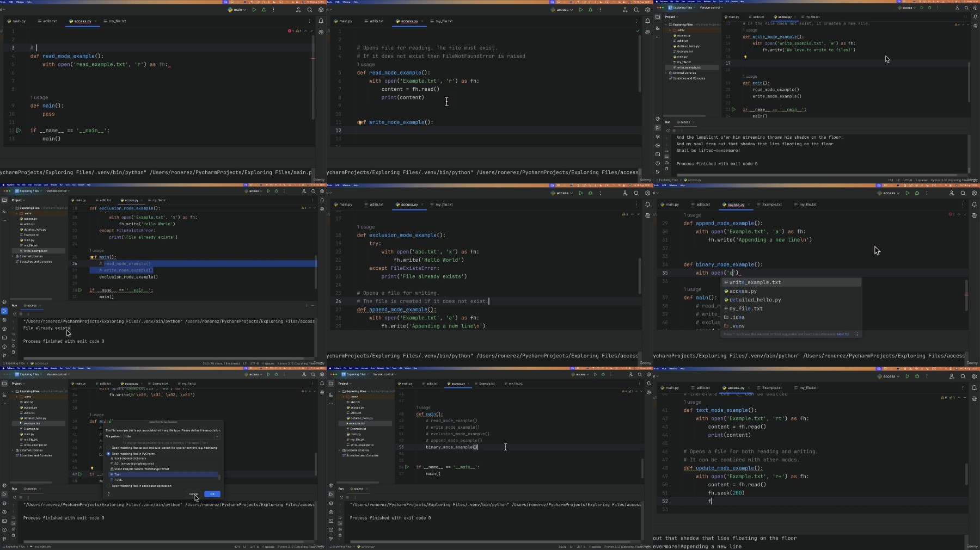Click the lightbulb at line 16 in poem-output window

tap(745, 57)
